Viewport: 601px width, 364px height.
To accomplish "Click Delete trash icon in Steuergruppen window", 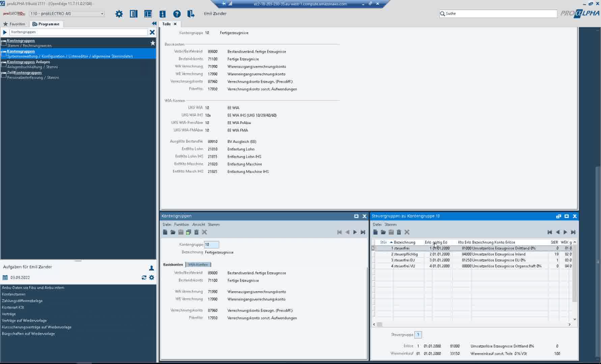I will [x=399, y=232].
